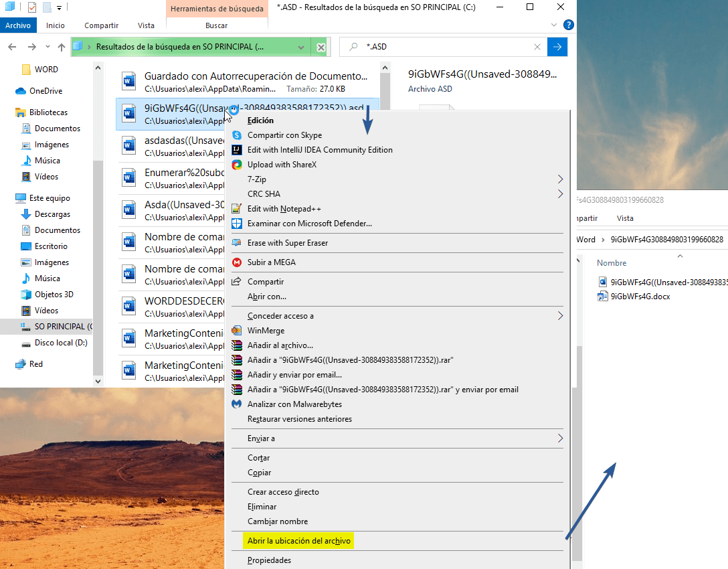728x569 pixels.
Task: Select Crear acceso directo
Action: 283,492
